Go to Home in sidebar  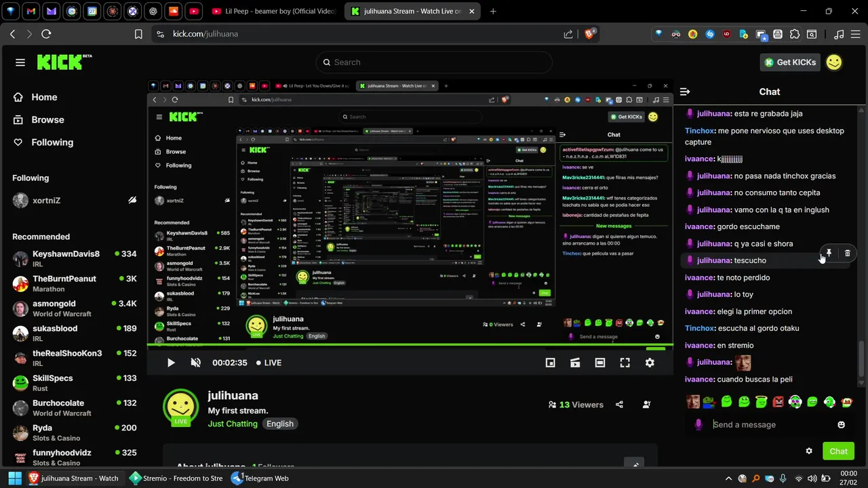tap(35, 97)
